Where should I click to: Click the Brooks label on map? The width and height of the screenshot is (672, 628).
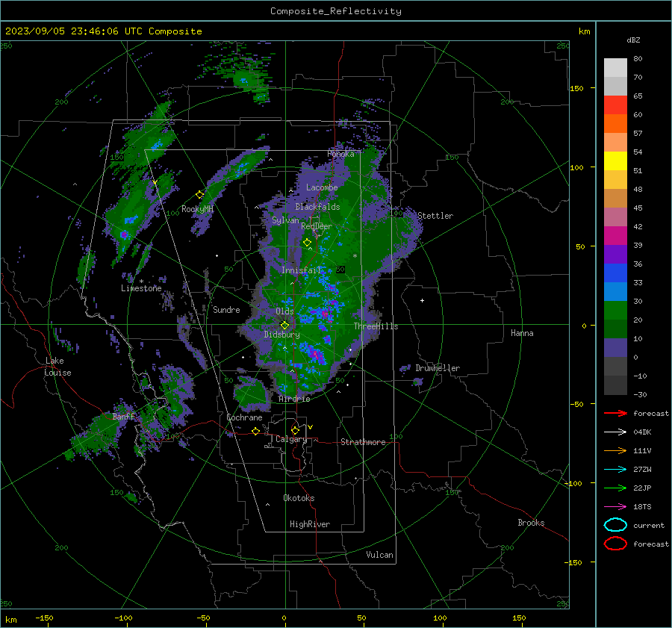click(x=531, y=523)
